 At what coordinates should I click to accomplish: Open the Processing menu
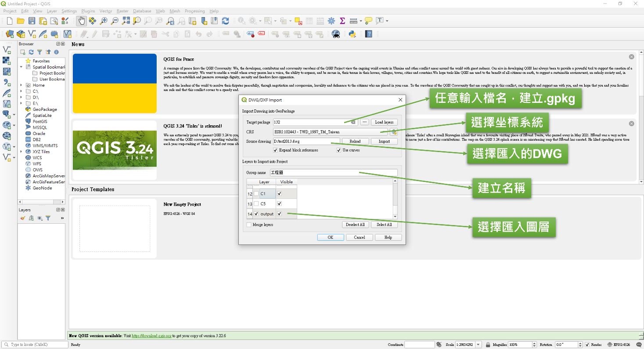tap(194, 11)
